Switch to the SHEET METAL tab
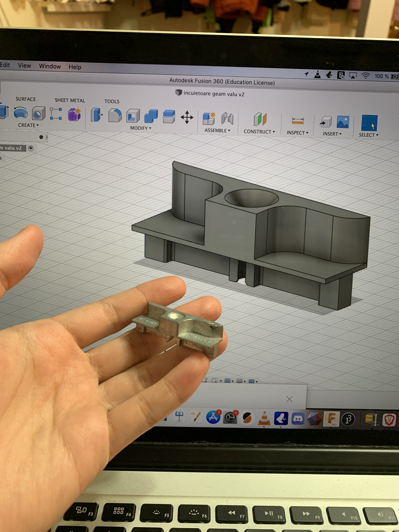Image resolution: width=399 pixels, height=532 pixels. pos(70,101)
